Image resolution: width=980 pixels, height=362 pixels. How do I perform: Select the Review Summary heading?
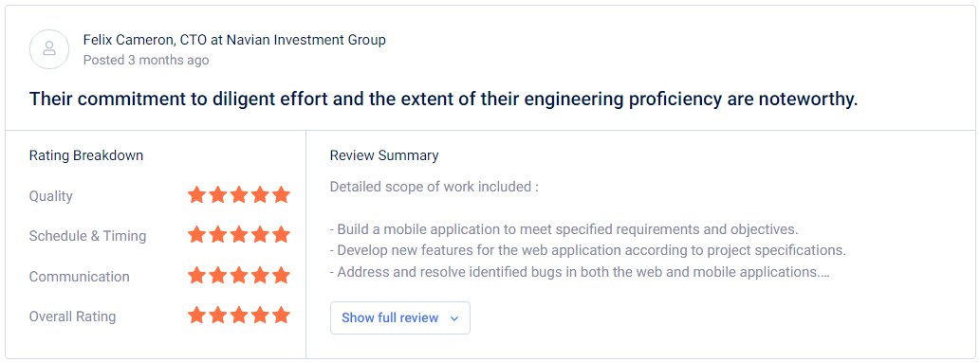384,155
